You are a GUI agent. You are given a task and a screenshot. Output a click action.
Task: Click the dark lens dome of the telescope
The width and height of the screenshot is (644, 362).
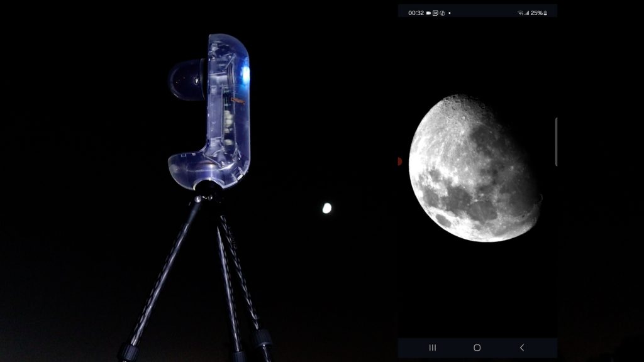(x=185, y=79)
